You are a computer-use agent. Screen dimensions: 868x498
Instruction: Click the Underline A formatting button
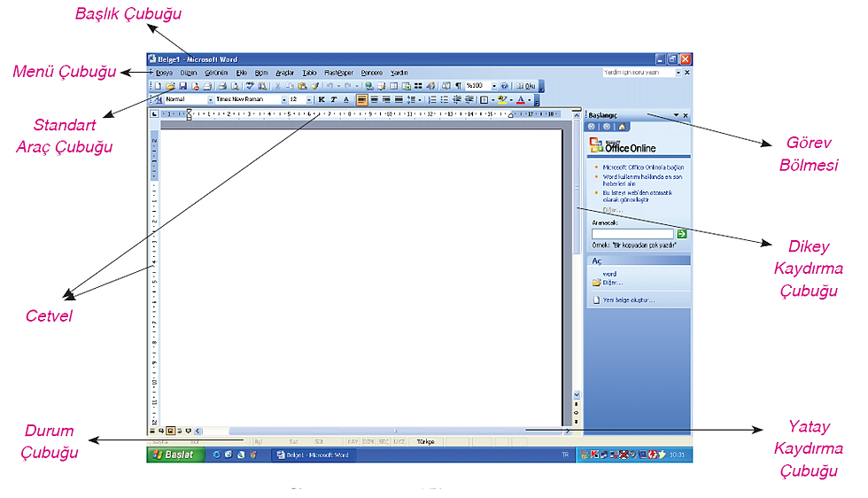(x=346, y=100)
